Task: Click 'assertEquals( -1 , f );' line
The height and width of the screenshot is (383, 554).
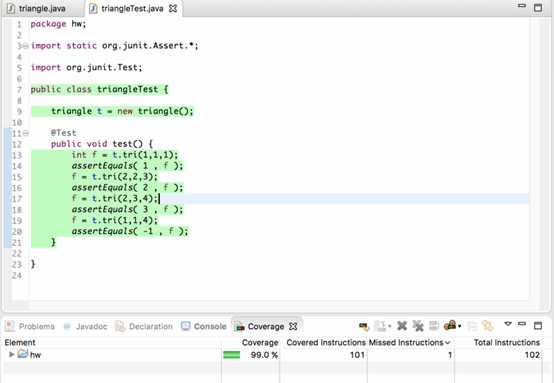Action: [130, 232]
